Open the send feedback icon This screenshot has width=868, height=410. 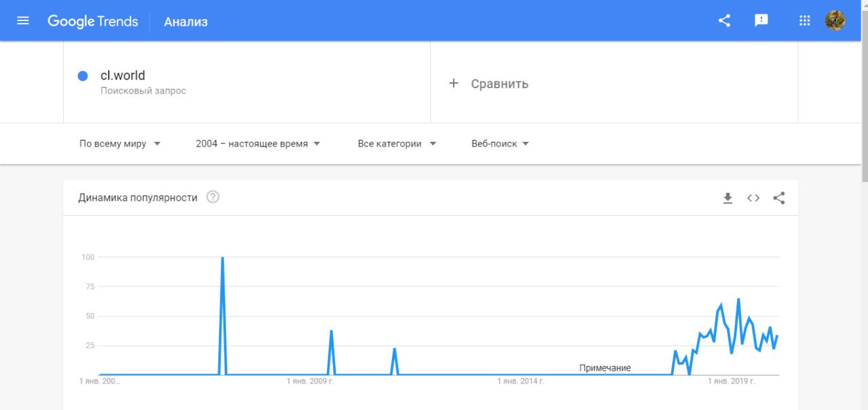click(x=762, y=20)
